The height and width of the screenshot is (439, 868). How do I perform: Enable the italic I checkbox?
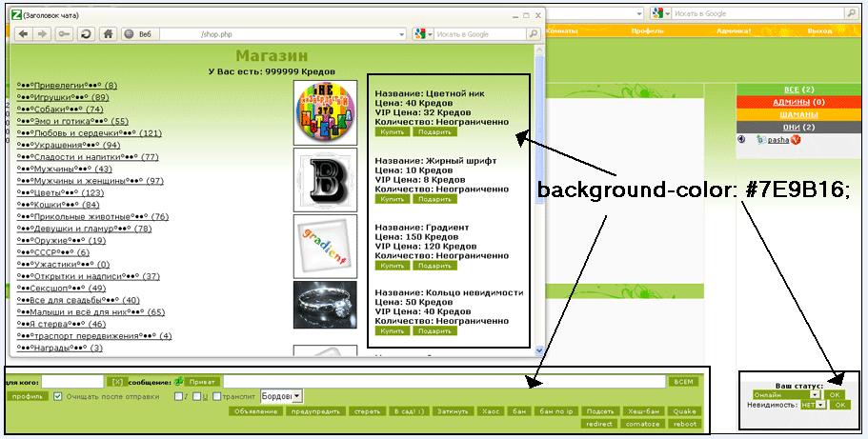tap(179, 396)
